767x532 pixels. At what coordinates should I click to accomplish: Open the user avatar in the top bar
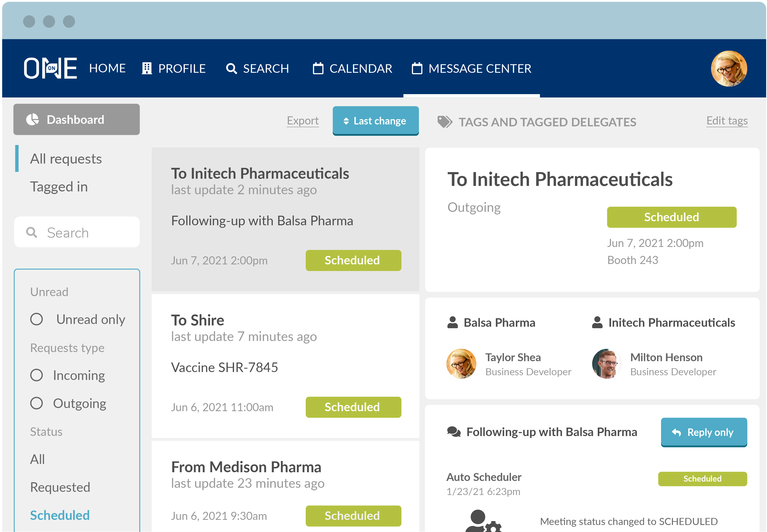point(729,68)
